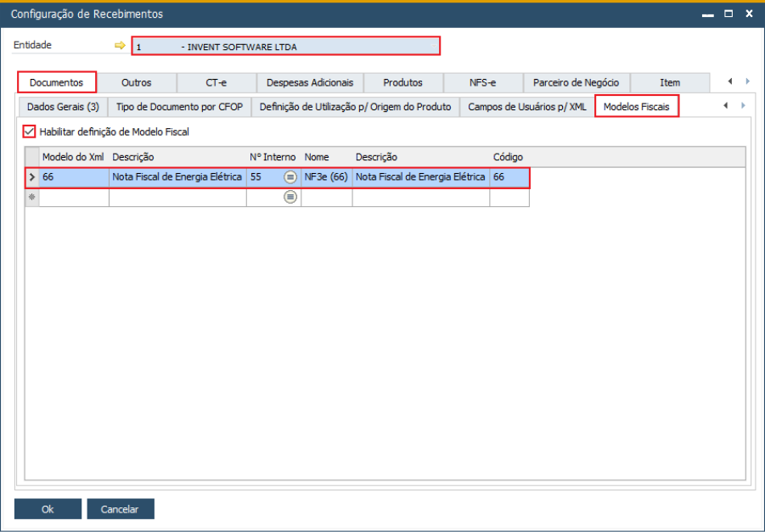
Task: Show the Campos de Usuários p/ XML sub-tab
Action: [x=526, y=107]
